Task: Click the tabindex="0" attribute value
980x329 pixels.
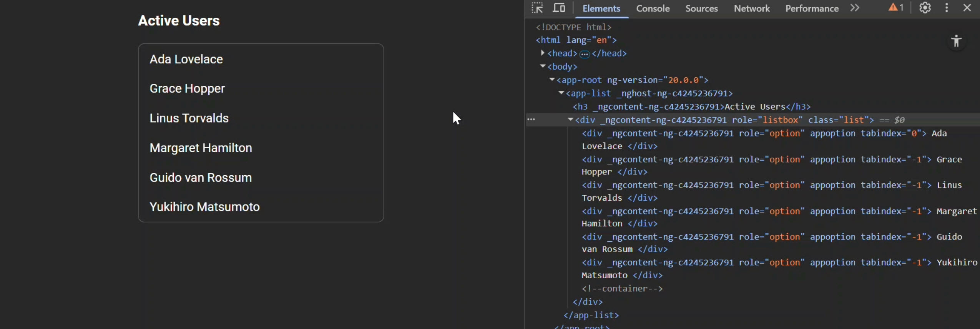Action: [x=914, y=133]
